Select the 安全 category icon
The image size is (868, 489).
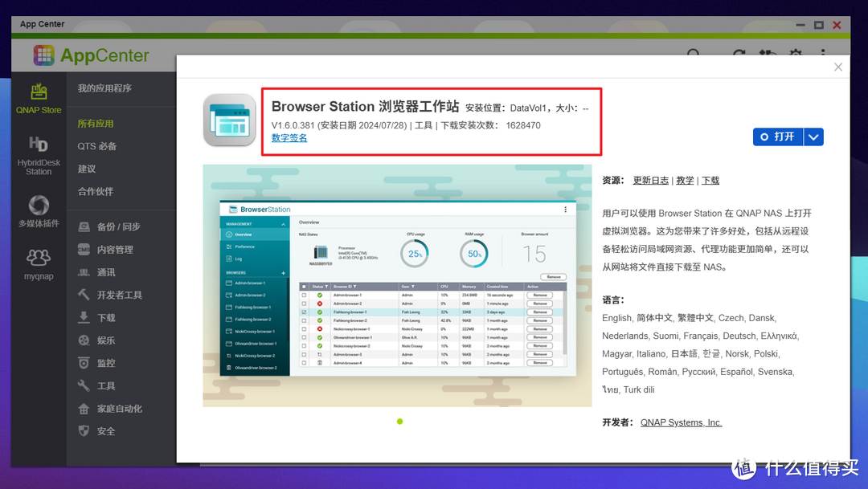(x=84, y=431)
